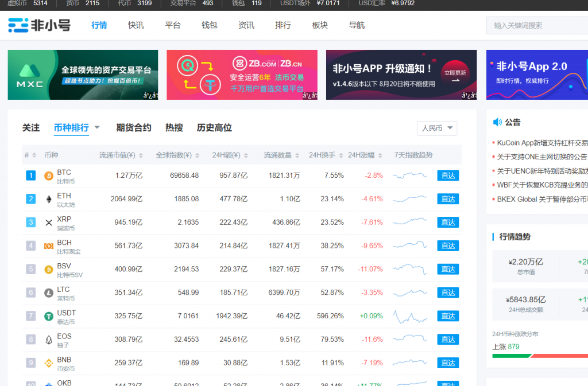Switch to the 期货合约 tab
This screenshot has height=386, width=588.
point(133,128)
